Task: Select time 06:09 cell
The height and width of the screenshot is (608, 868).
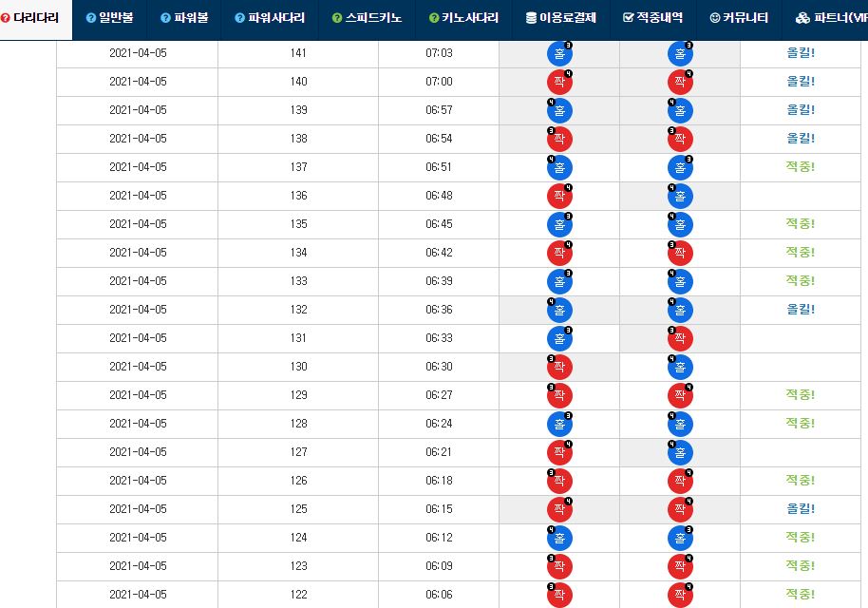Action: coord(439,566)
